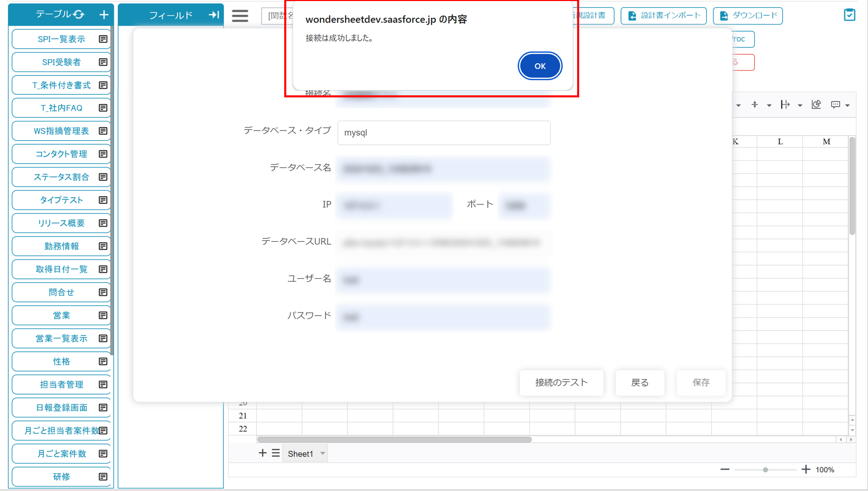Expand the vertical align dropdown arrow
This screenshot has height=491, width=868.
(769, 106)
